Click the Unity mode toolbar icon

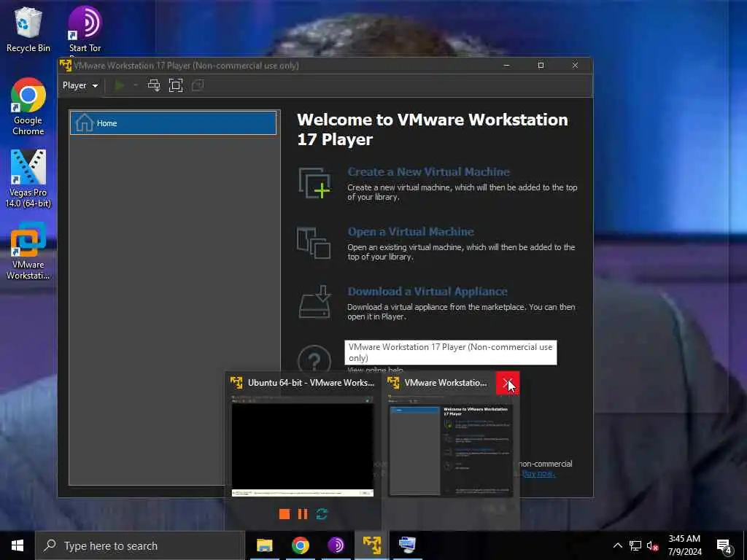click(198, 85)
